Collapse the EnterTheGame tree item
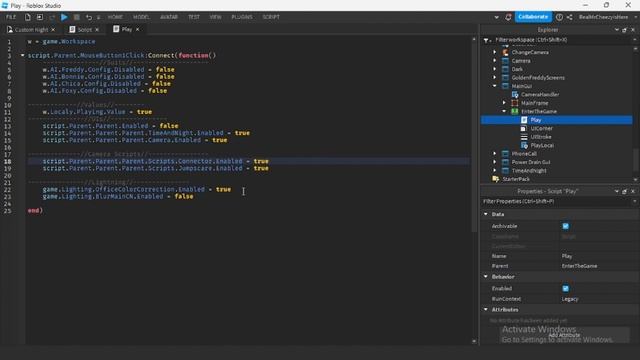 [x=504, y=111]
